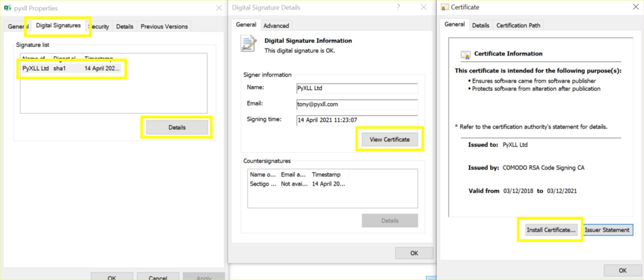Click the pyxll Properties title bar icon

click(x=8, y=8)
